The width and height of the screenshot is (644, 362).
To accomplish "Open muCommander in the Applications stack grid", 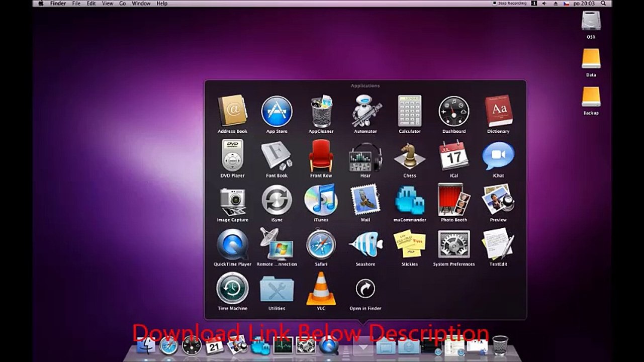I will (x=410, y=200).
